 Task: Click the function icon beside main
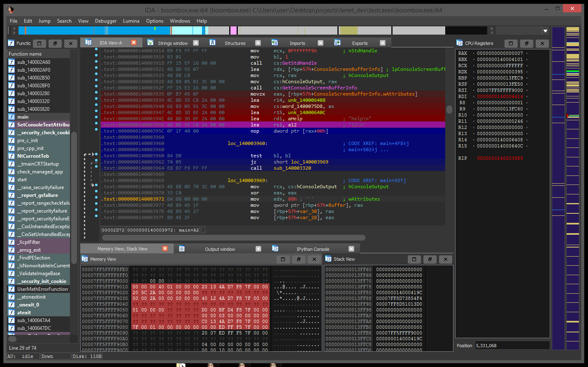12,117
